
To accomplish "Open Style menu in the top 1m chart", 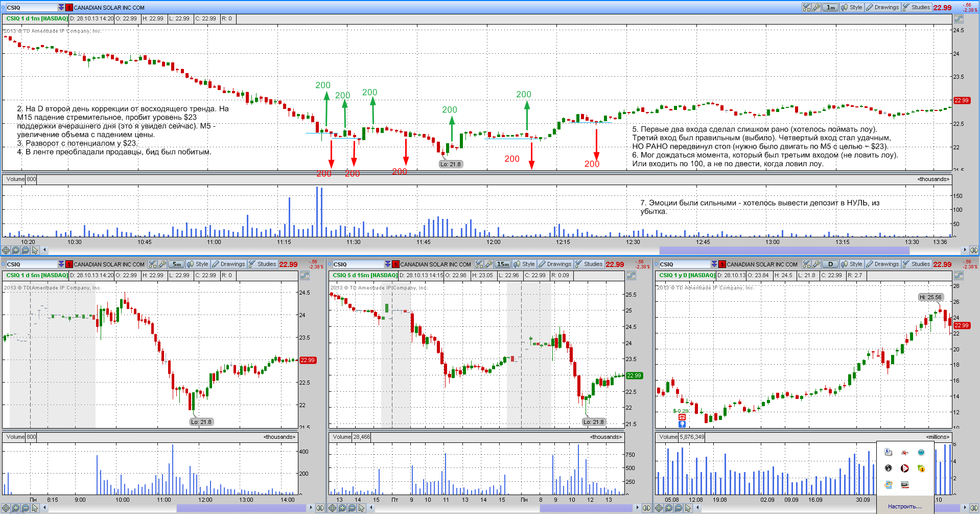I will coord(852,7).
